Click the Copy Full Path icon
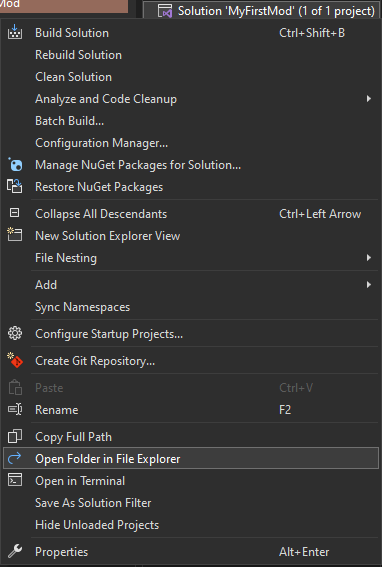Viewport: 382px width, 567px height. (x=15, y=436)
